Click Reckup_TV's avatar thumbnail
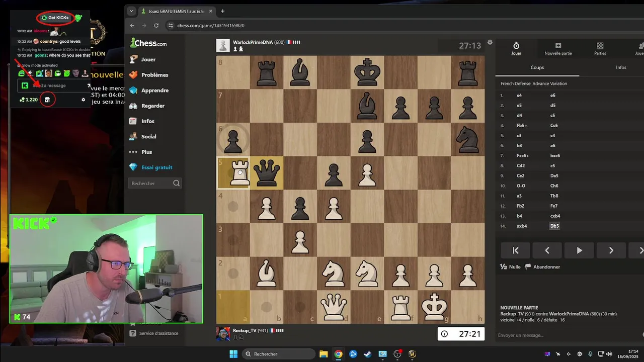Screen dimensions: 644x362 [x=223, y=334]
